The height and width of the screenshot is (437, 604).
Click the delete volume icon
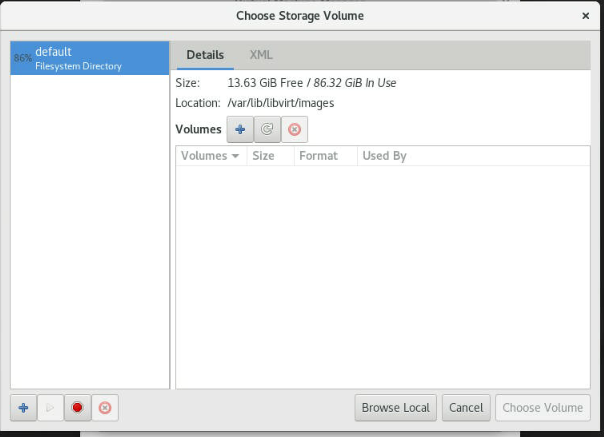[x=294, y=129]
